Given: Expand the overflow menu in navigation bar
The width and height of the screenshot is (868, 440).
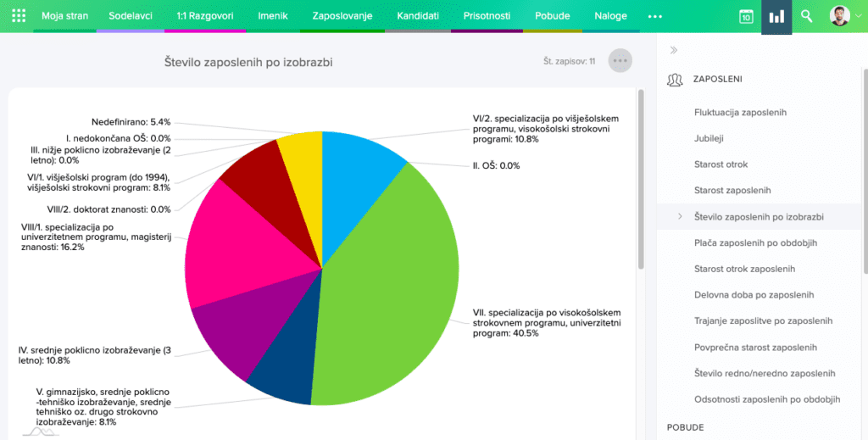Looking at the screenshot, I should pyautogui.click(x=654, y=16).
